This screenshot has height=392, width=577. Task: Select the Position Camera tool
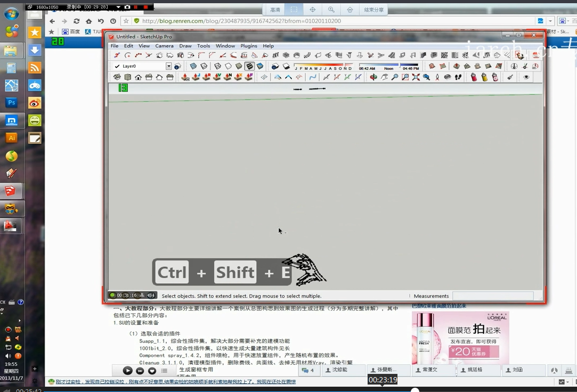click(x=437, y=77)
